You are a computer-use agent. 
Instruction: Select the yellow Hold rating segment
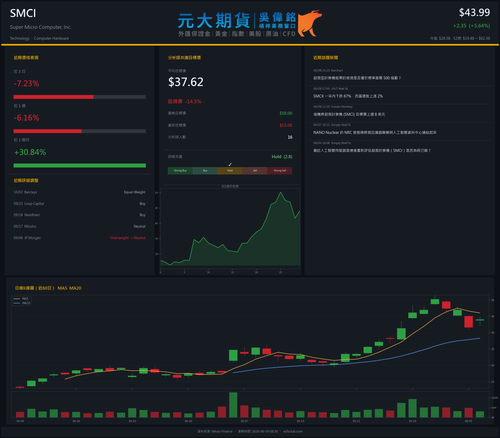click(230, 171)
